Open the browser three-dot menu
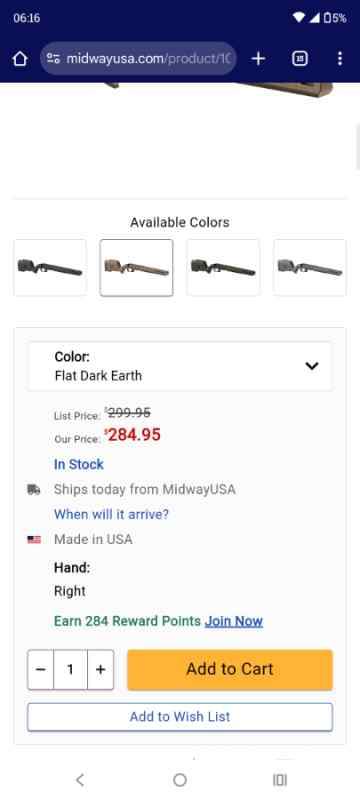 coord(340,59)
